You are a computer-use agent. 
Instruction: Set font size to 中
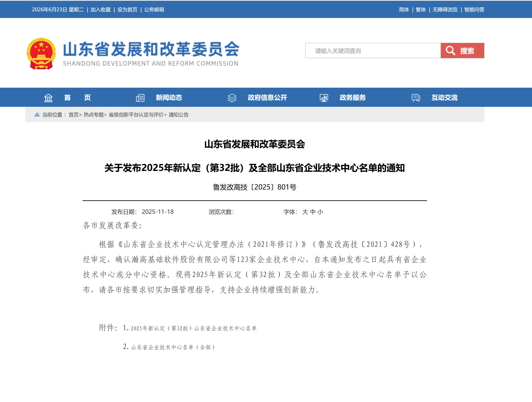point(313,212)
